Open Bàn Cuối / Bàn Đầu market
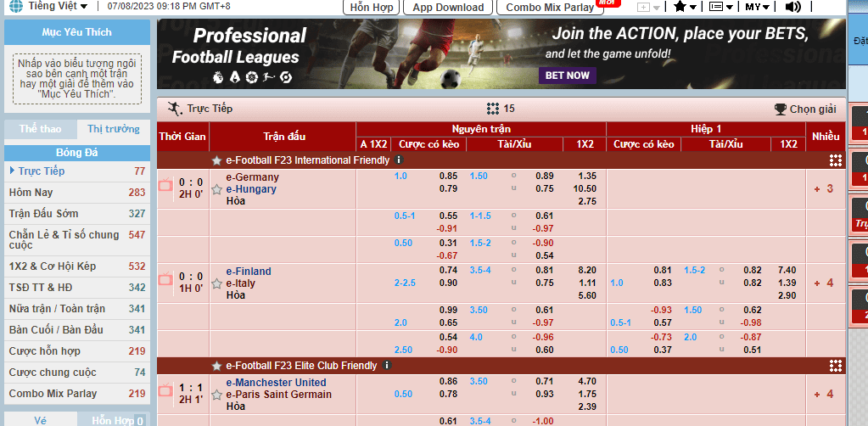Image resolution: width=868 pixels, height=426 pixels. [77, 330]
